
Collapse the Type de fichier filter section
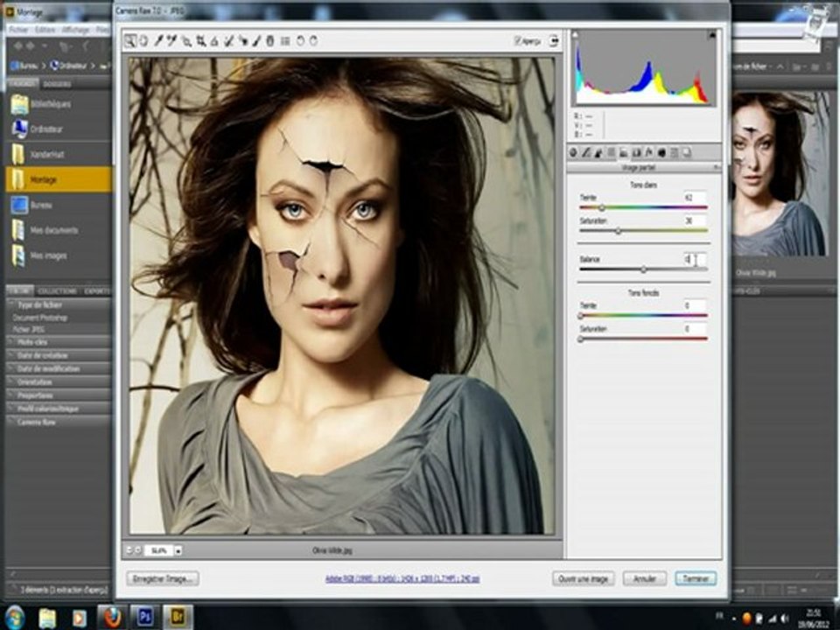click(x=11, y=304)
